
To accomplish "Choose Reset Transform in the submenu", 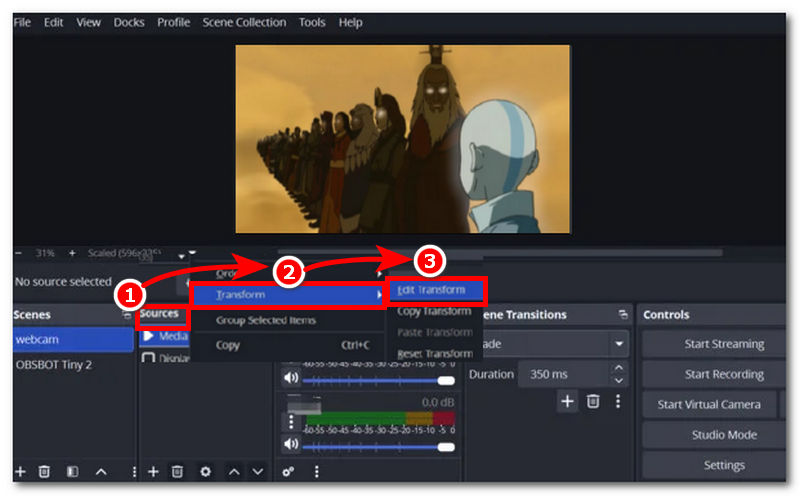I will click(x=435, y=354).
